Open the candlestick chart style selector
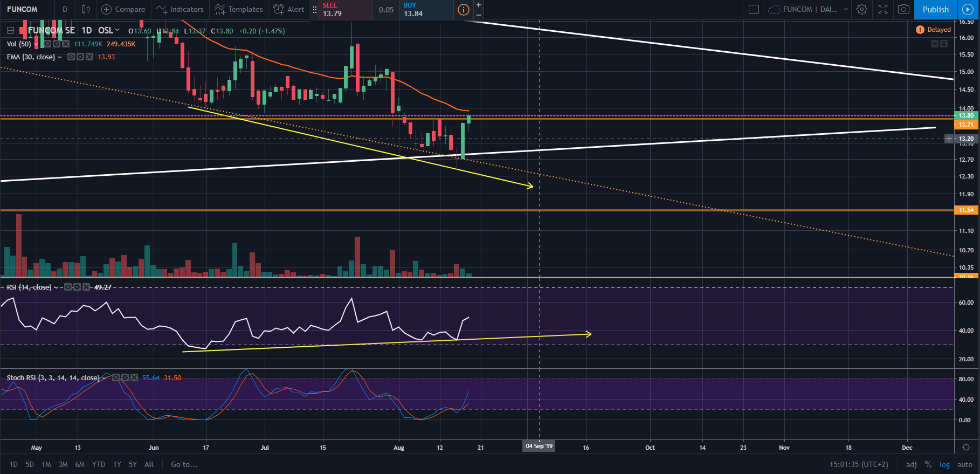This screenshot has height=474, width=980. [x=86, y=9]
